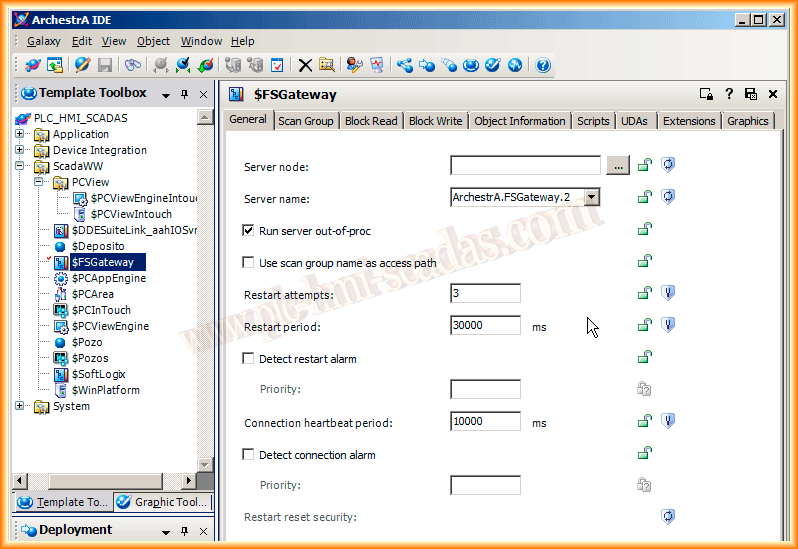Click the save and close icon in editor header
This screenshot has width=798, height=549.
[x=751, y=94]
